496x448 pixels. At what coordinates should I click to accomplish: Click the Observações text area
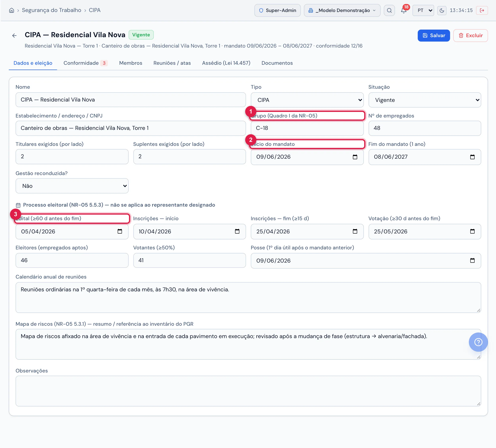248,391
